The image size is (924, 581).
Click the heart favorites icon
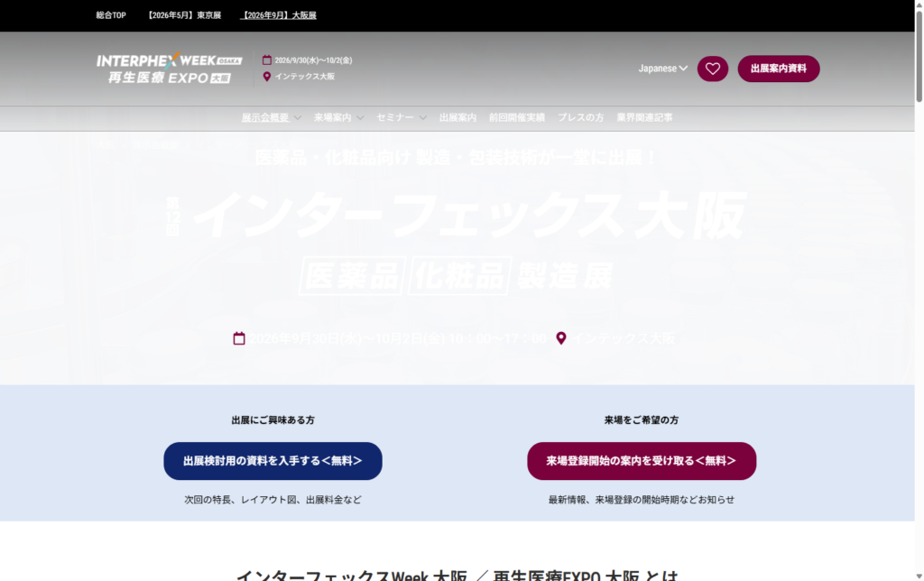[x=712, y=69]
